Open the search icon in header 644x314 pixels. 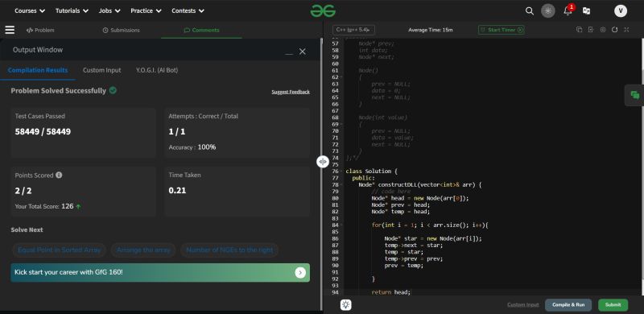click(530, 11)
